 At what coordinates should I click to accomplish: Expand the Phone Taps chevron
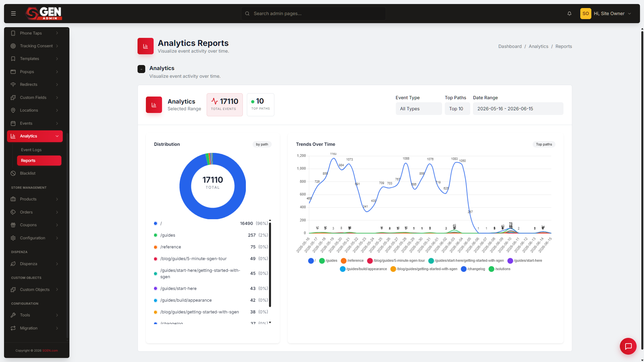(x=57, y=33)
